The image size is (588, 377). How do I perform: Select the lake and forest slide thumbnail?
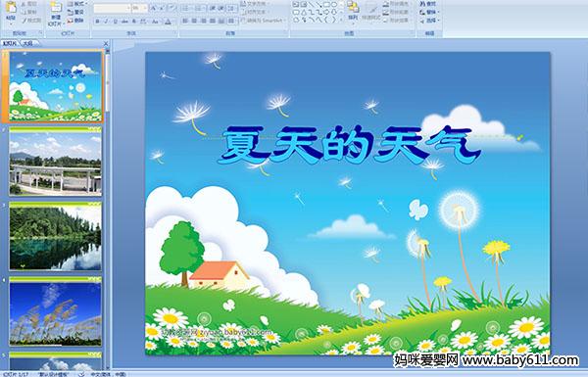[x=55, y=236]
